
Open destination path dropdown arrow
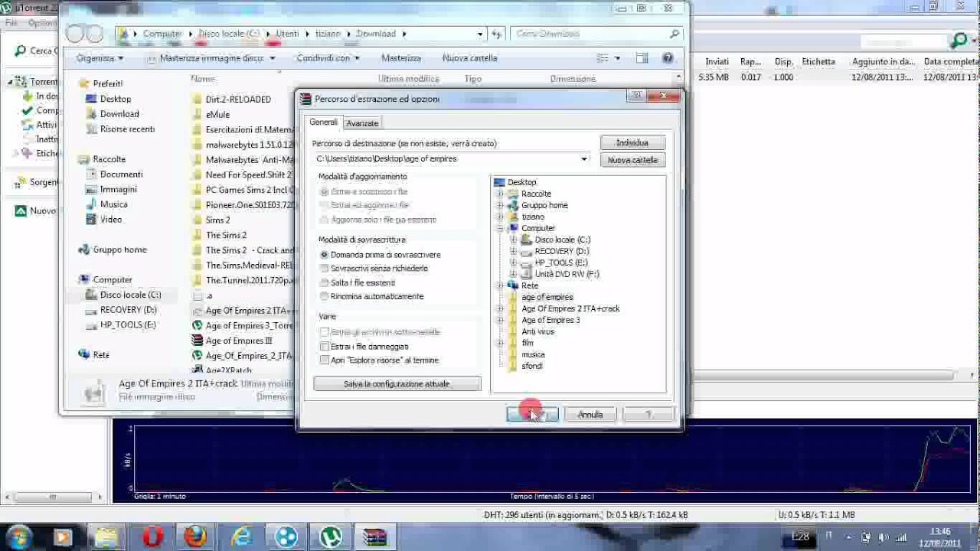tap(584, 159)
